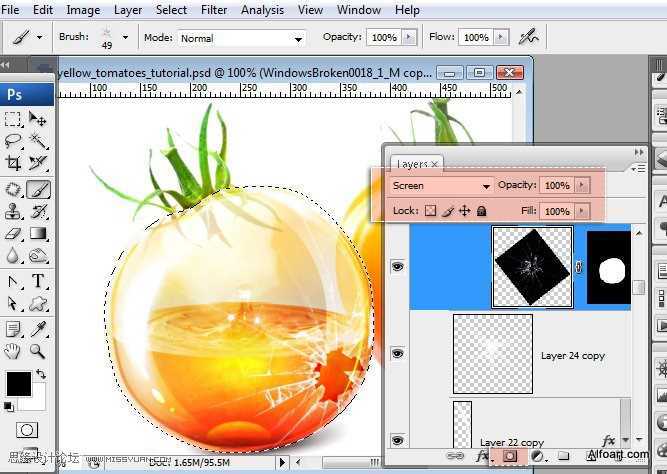This screenshot has width=667, height=474.
Task: Open the Image menu
Action: pos(83,10)
